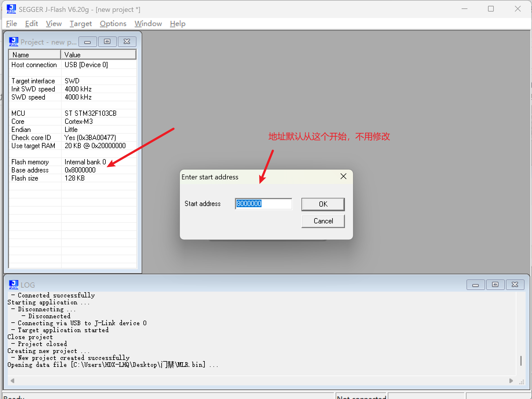Click 'Opening data file' log line
Viewport: 532px width, 399px height.
point(113,365)
